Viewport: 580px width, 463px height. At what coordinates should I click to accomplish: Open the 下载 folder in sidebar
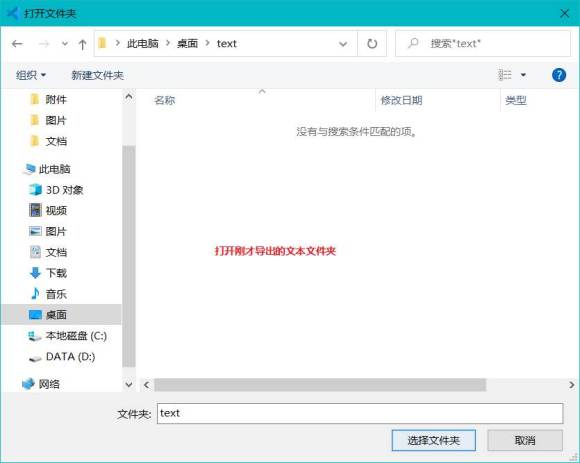pyautogui.click(x=48, y=273)
